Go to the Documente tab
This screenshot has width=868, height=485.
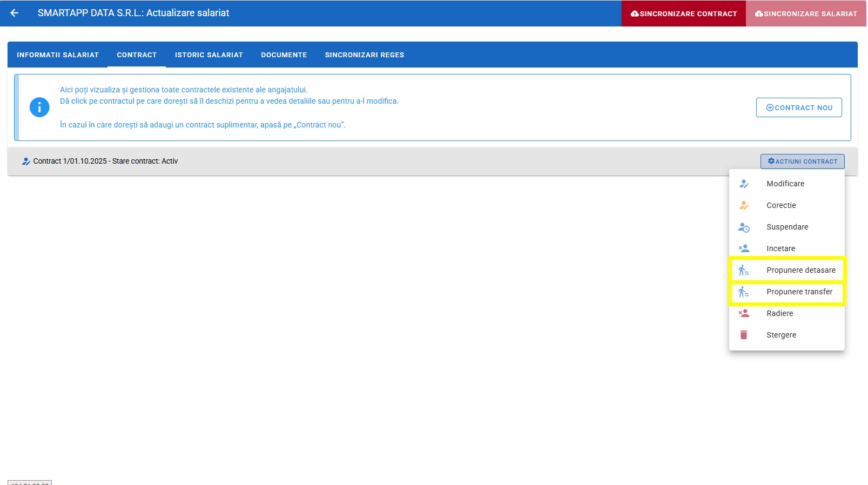284,55
